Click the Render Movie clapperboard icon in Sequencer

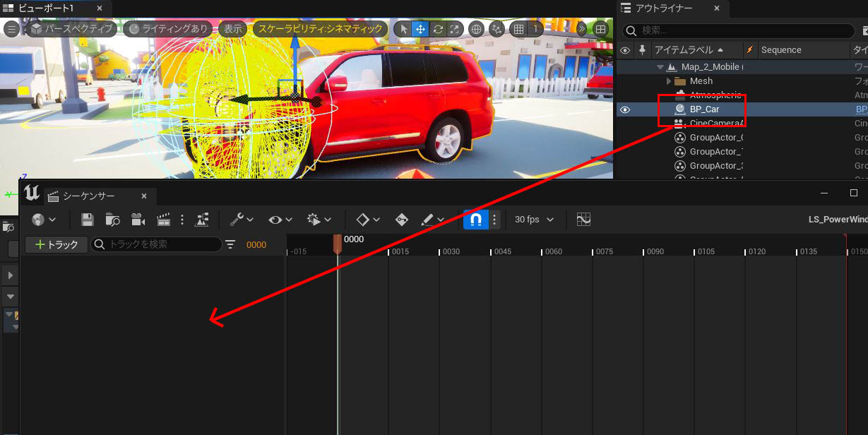tap(163, 220)
